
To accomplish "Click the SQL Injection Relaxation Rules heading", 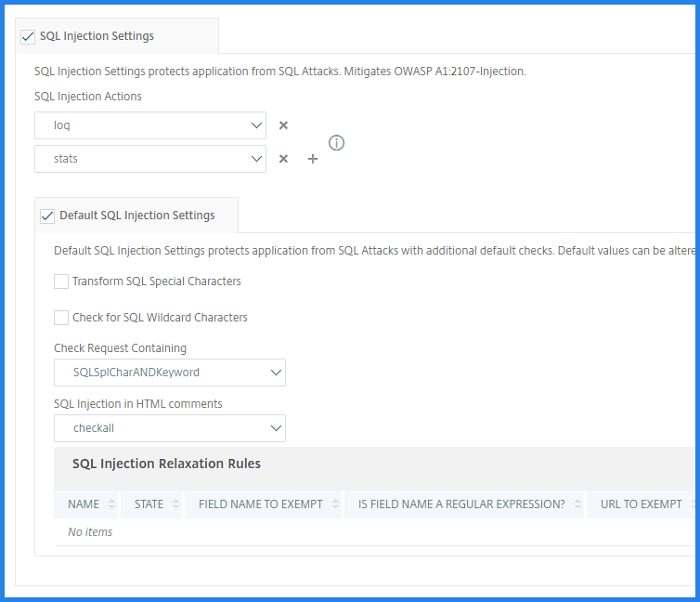I will [166, 464].
